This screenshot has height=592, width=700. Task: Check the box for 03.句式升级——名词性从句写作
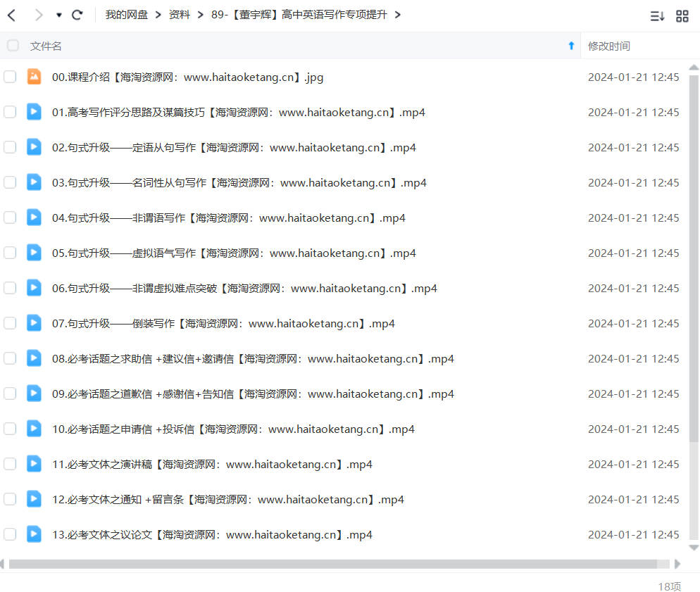point(10,182)
